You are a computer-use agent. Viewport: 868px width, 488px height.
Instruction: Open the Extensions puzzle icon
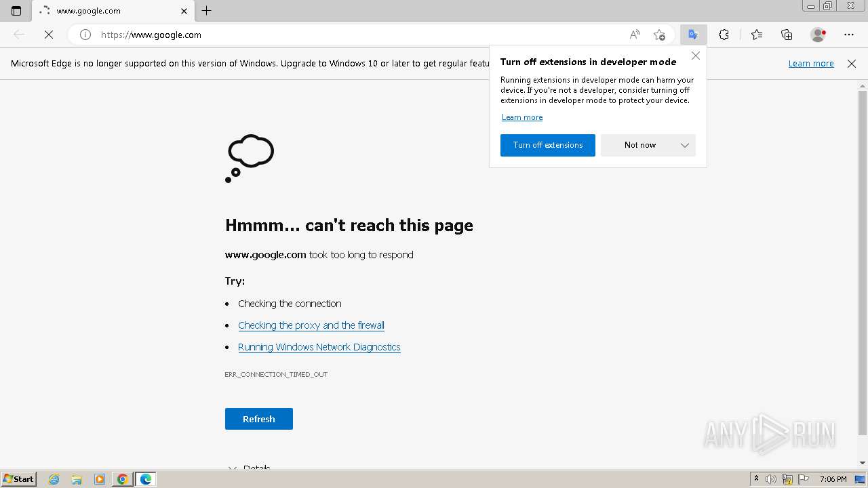[724, 35]
